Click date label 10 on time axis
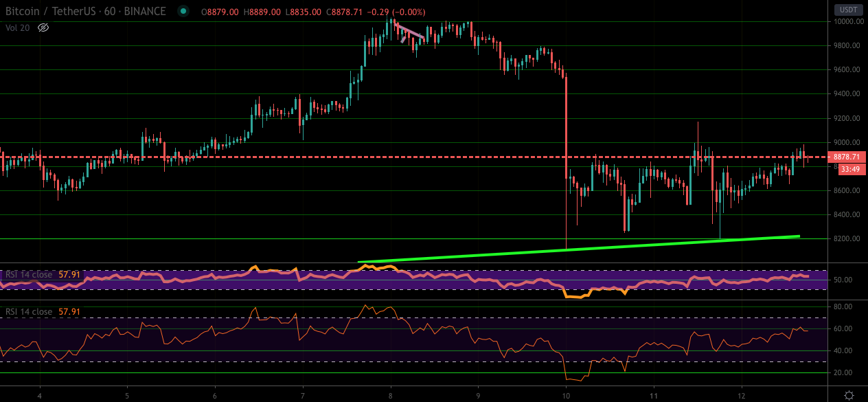This screenshot has width=868, height=402. click(x=567, y=397)
